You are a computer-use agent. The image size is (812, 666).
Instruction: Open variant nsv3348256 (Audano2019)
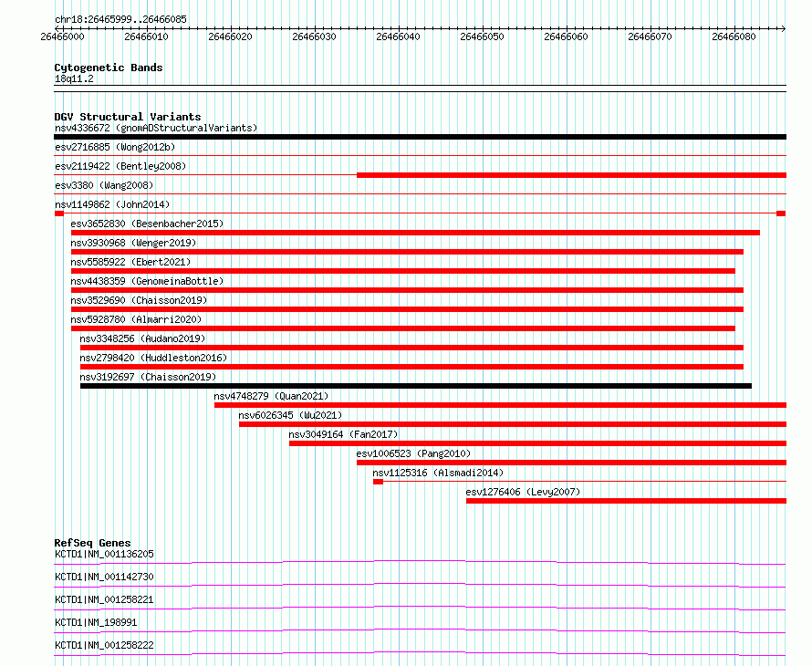[142, 338]
